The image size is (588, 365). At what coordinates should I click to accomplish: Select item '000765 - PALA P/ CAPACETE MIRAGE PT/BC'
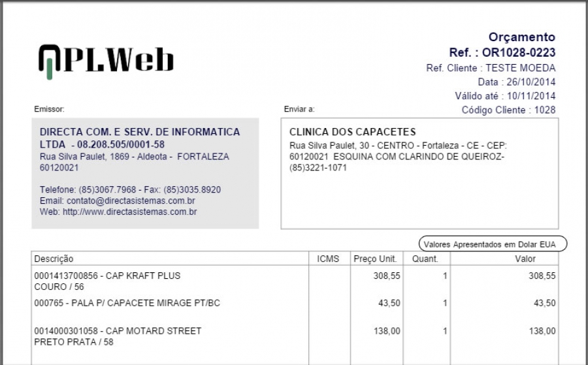[127, 303]
